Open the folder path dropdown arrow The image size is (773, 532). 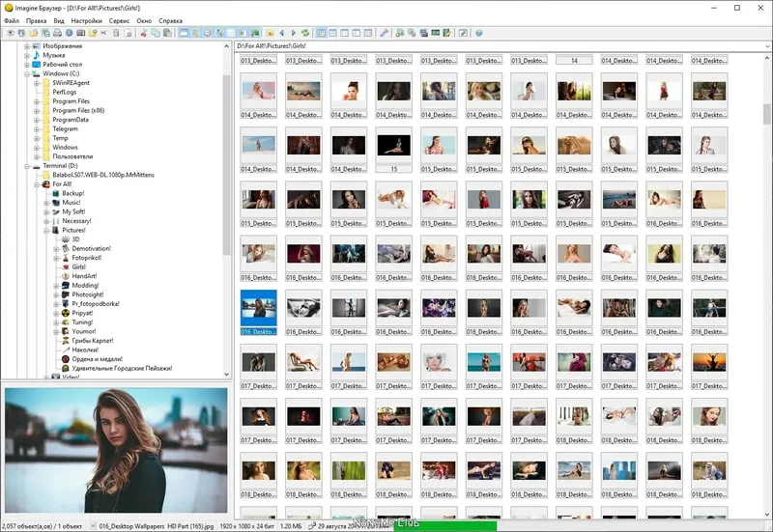(767, 46)
